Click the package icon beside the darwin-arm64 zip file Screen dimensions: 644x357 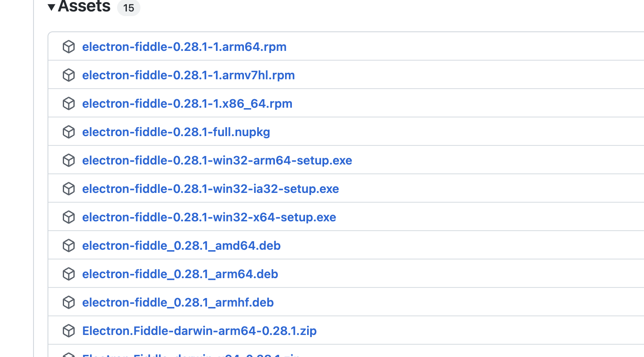pos(68,330)
